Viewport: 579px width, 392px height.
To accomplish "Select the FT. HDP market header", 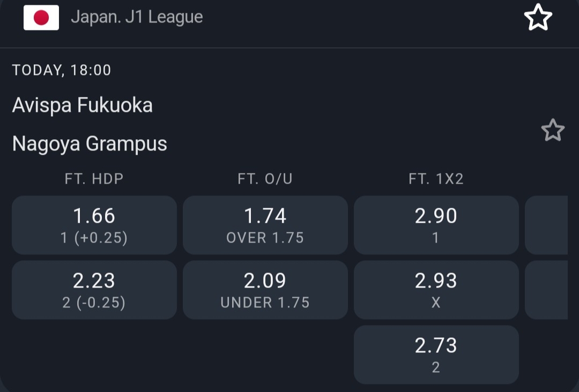I will (x=94, y=179).
